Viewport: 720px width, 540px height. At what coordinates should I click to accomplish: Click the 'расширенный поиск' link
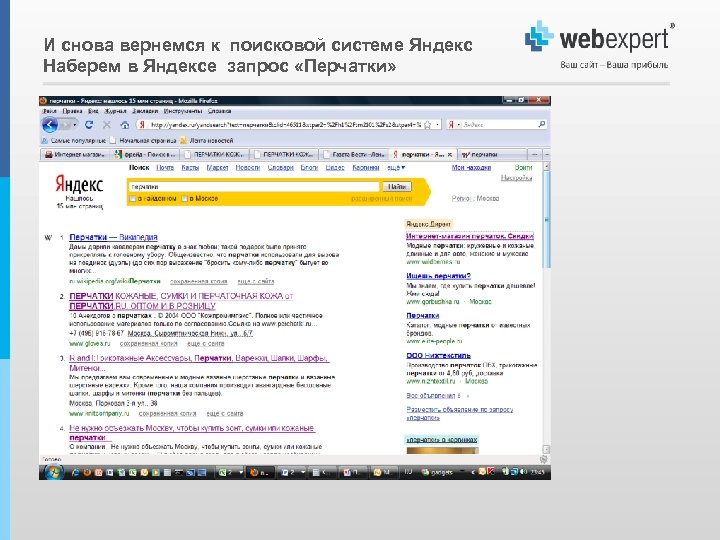381,199
